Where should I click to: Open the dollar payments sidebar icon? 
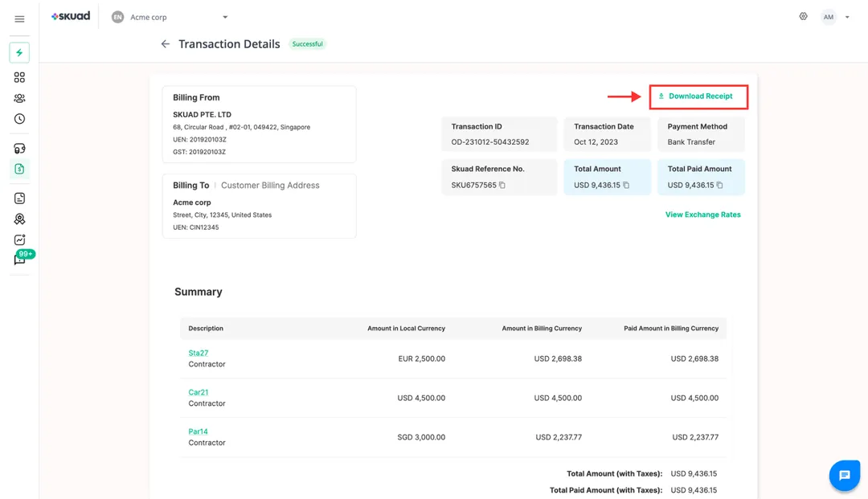pos(19,169)
